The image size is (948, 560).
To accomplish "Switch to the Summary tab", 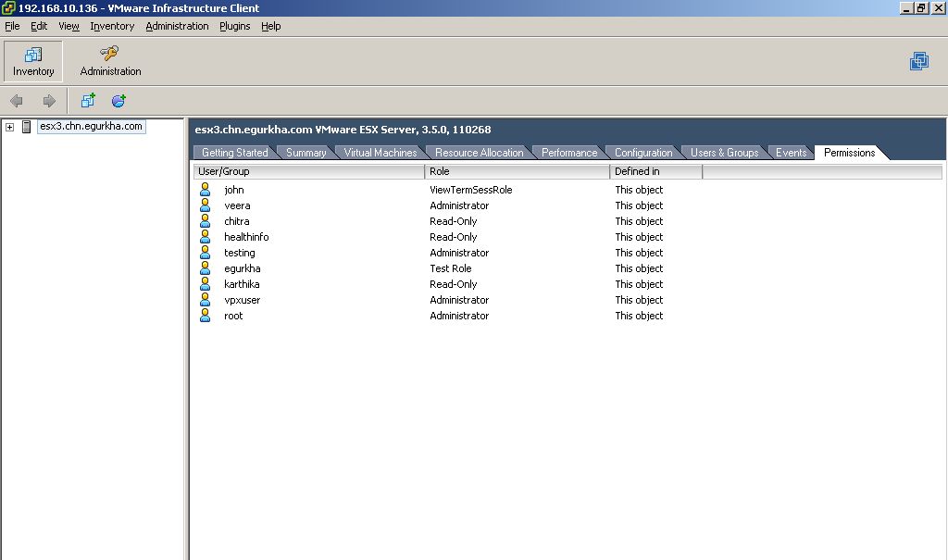I will point(306,153).
